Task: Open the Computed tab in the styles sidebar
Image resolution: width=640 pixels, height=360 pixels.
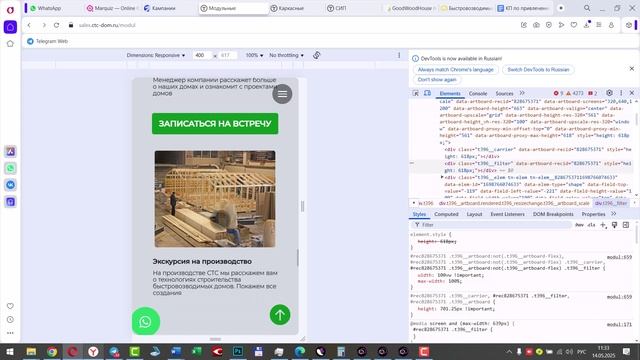Action: click(x=446, y=214)
